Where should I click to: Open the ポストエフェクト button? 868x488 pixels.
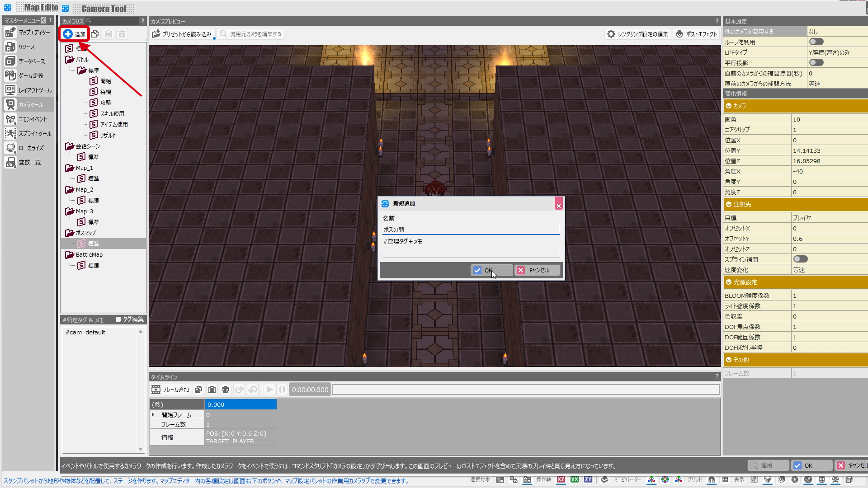pos(697,34)
